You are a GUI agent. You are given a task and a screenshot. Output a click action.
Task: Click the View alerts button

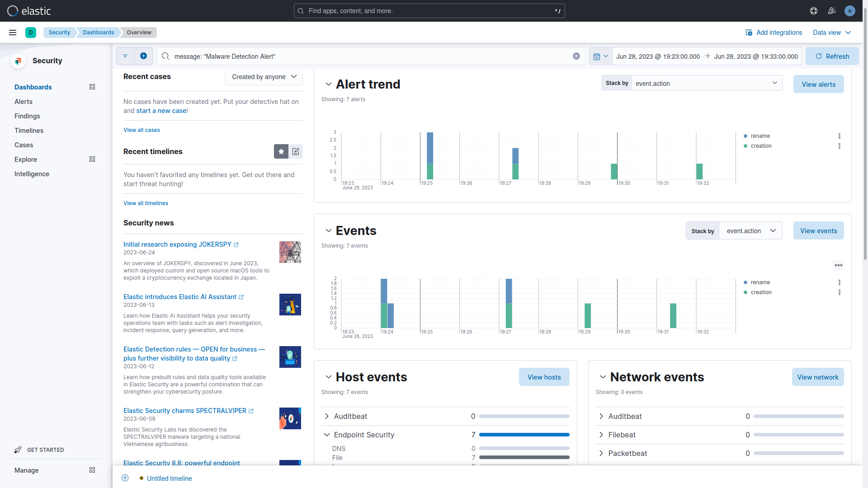818,84
